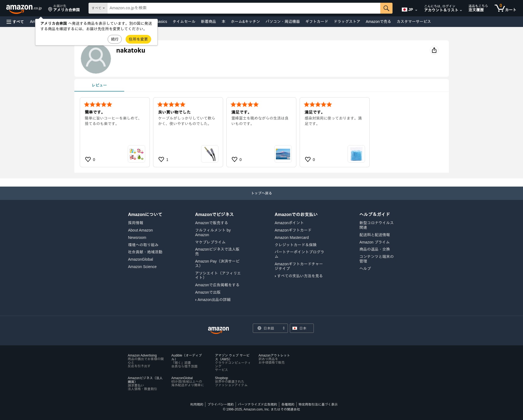The height and width of the screenshot is (420, 523).
Task: Click 続行 in the delivery popup
Action: [115, 39]
